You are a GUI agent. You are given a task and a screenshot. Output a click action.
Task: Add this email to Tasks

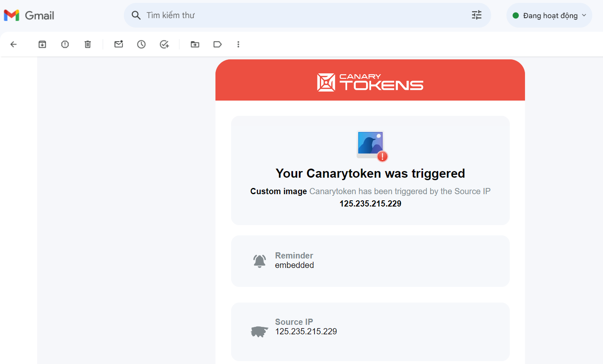(x=164, y=44)
